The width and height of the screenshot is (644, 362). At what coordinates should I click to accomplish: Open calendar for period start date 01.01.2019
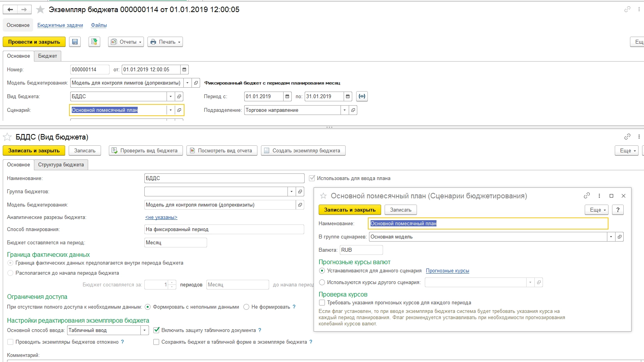pyautogui.click(x=287, y=96)
